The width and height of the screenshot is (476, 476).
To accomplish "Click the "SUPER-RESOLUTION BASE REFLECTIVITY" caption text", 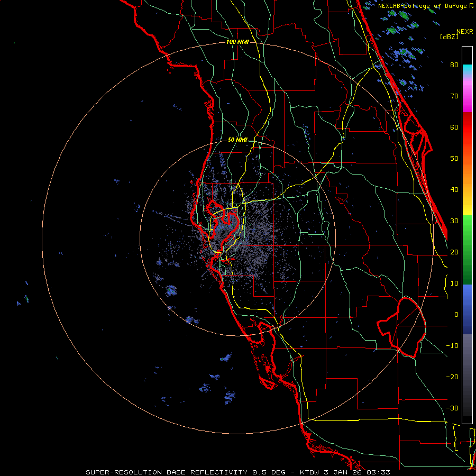I will (167, 472).
